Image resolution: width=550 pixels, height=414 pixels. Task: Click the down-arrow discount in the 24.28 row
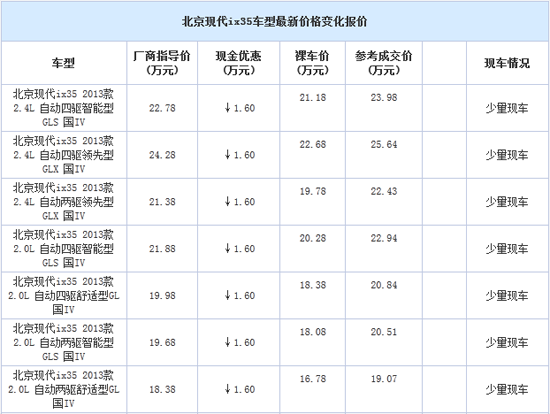coord(240,155)
